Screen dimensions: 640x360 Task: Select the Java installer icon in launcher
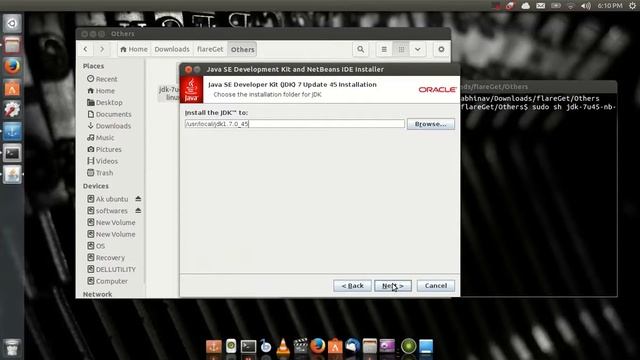[x=12, y=175]
